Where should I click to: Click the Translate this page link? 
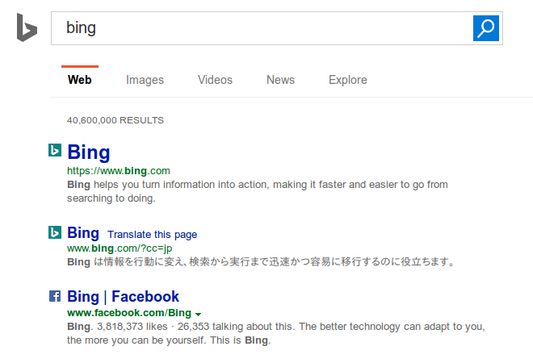click(152, 234)
